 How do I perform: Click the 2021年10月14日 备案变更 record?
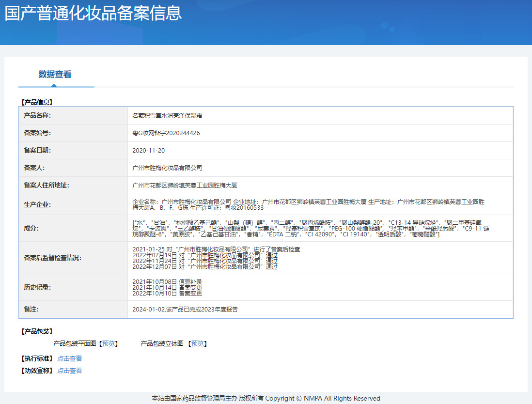coord(167,287)
